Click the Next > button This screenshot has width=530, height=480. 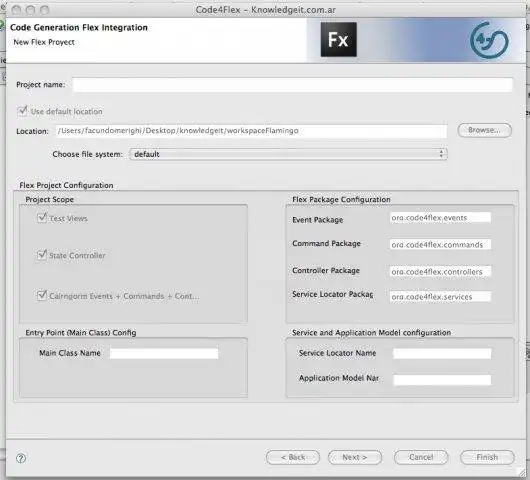tap(355, 457)
